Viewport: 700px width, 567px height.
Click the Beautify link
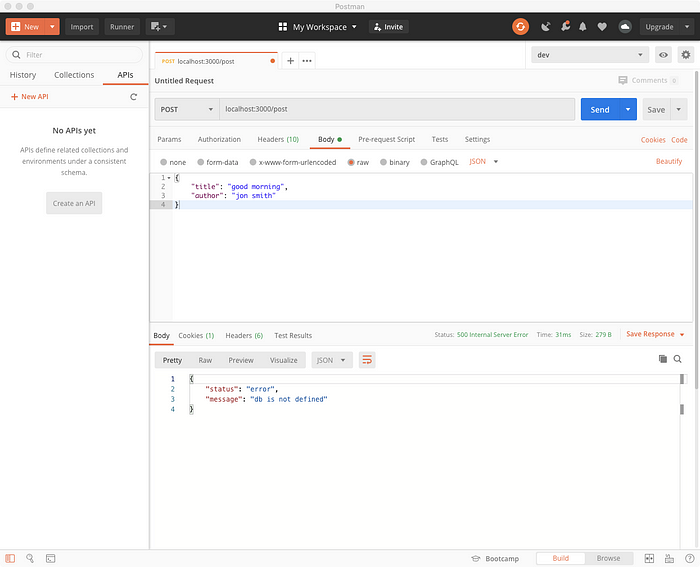669,161
